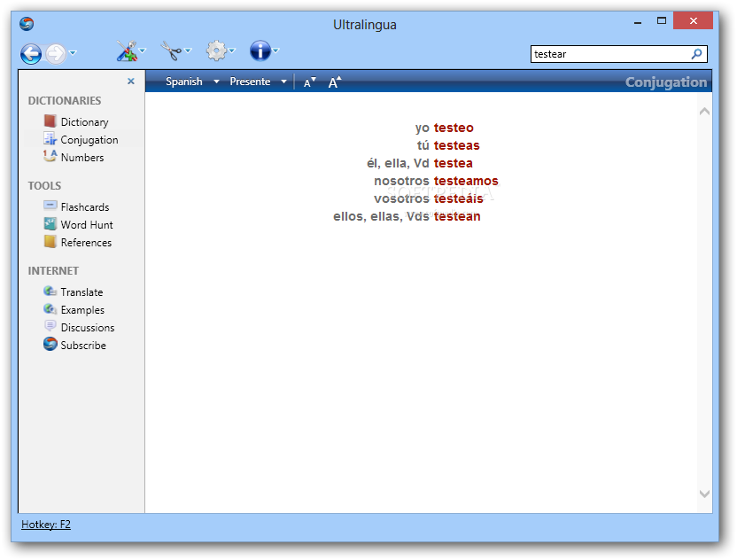This screenshot has width=737, height=560.
Task: Click the conjugated word testeamos
Action: (x=466, y=181)
